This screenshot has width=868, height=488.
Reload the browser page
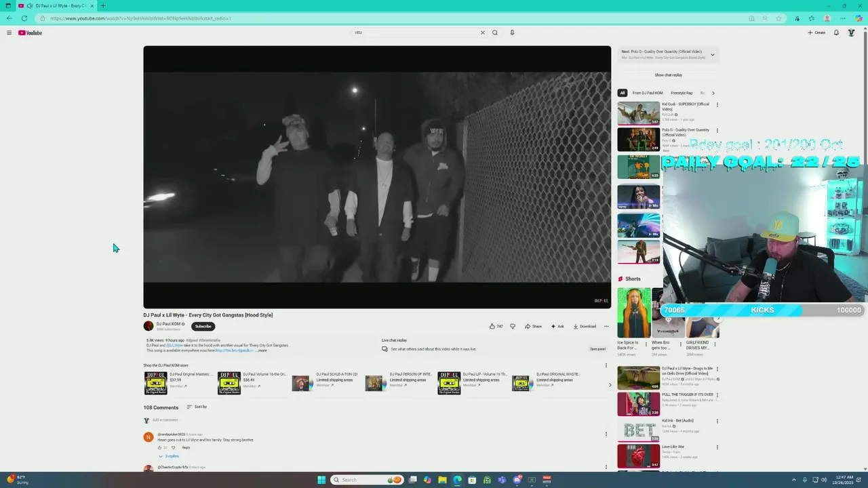(24, 18)
